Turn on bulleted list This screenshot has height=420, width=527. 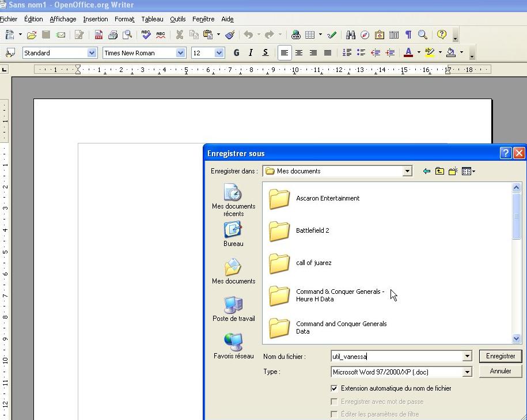361,52
